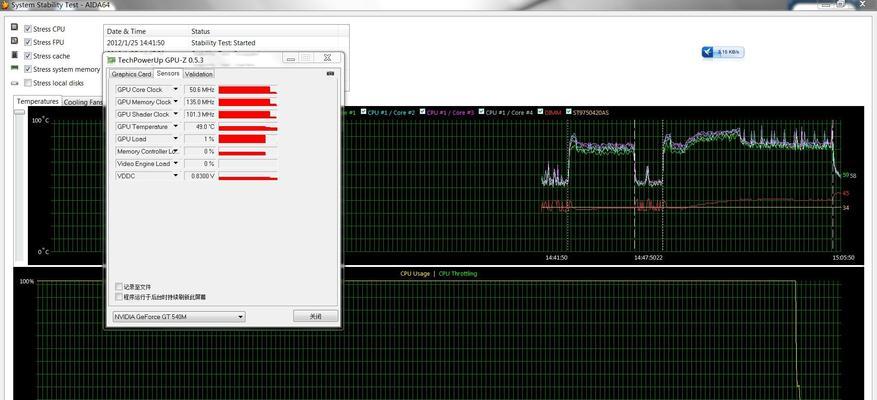Select the Sensors tab in GPU-Z
This screenshot has height=400, width=877.
point(168,73)
